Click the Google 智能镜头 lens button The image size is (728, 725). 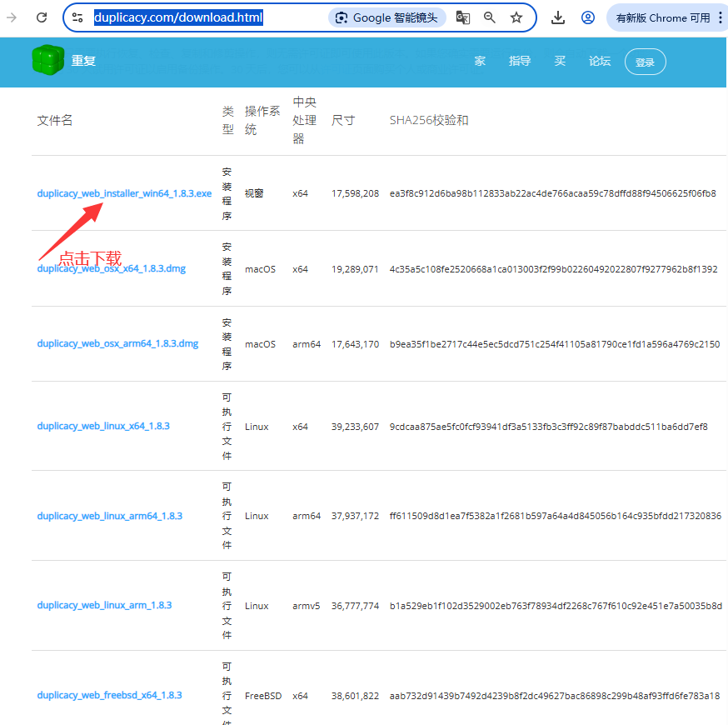click(x=386, y=17)
